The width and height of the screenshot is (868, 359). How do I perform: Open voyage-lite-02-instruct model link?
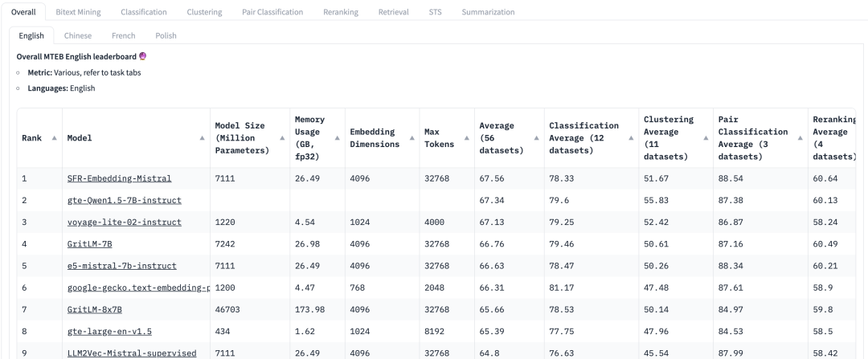[x=124, y=222]
